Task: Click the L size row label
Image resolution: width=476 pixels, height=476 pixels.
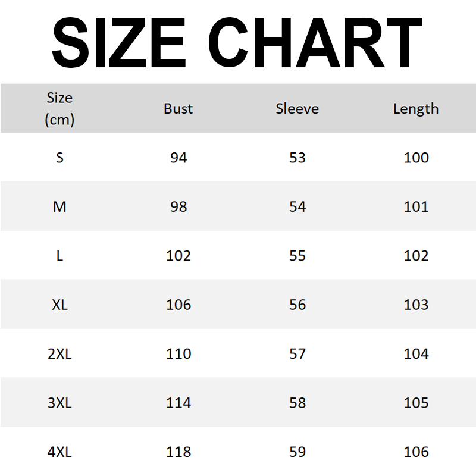Action: 59,256
